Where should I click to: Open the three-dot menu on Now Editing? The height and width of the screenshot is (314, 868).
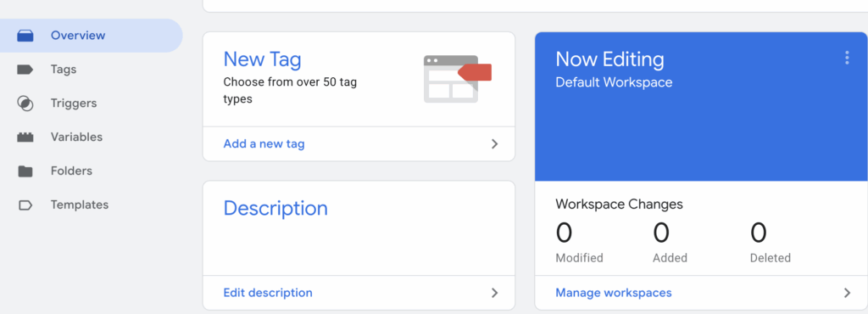click(847, 59)
